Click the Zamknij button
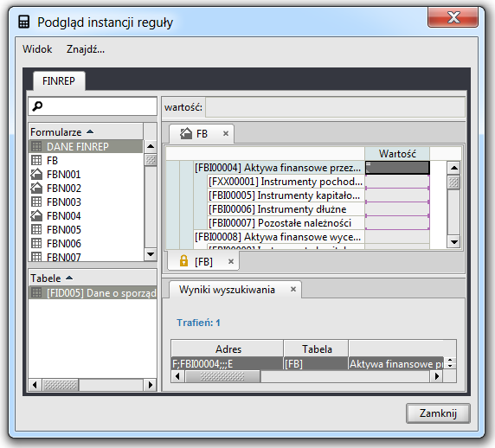The width and height of the screenshot is (495, 448). [438, 413]
